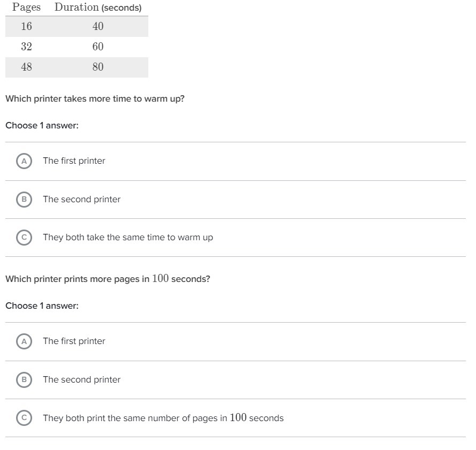Image resolution: width=476 pixels, height=450 pixels.
Task: Click the table cell showing 60 seconds
Action: point(98,47)
